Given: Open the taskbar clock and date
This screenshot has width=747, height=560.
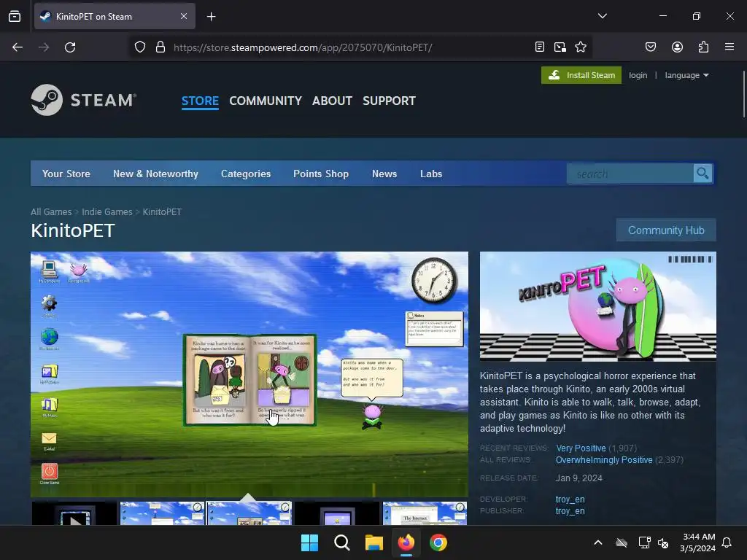Looking at the screenshot, I should click(x=698, y=542).
